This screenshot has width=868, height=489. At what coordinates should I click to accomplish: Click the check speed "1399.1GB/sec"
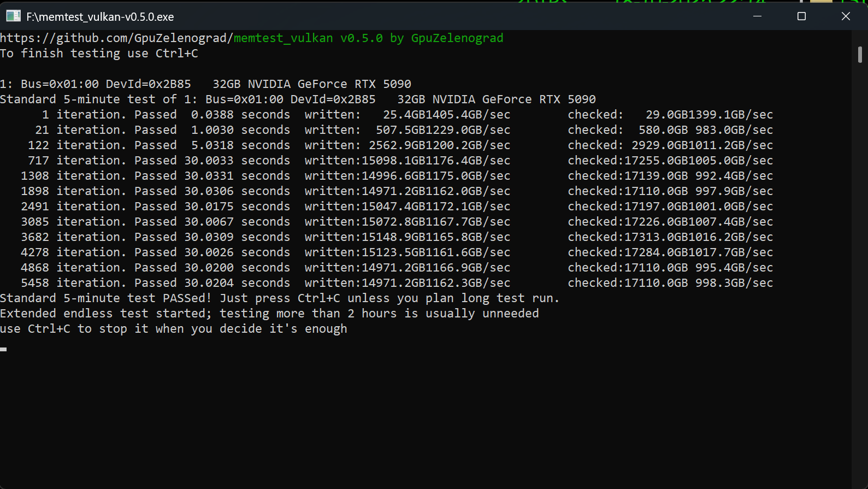(731, 115)
